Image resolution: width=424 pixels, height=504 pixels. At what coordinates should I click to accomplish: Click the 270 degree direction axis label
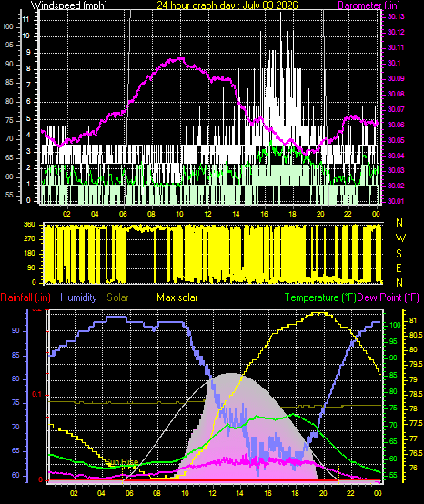pyautogui.click(x=30, y=239)
